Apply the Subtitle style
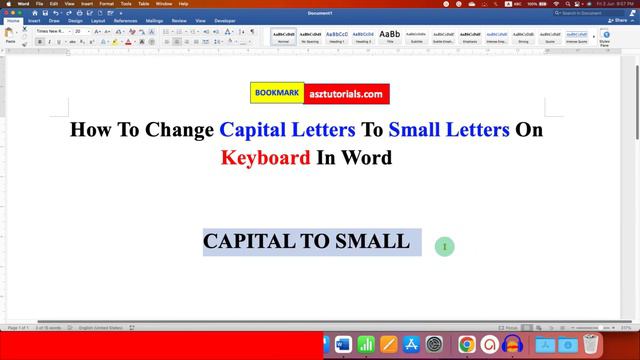 point(416,37)
